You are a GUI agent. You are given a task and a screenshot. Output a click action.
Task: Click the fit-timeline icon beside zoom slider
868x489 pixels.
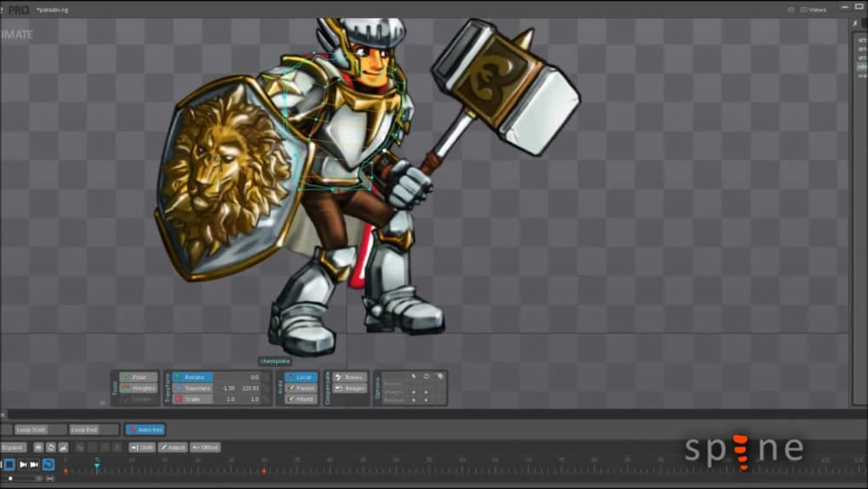tap(50, 479)
